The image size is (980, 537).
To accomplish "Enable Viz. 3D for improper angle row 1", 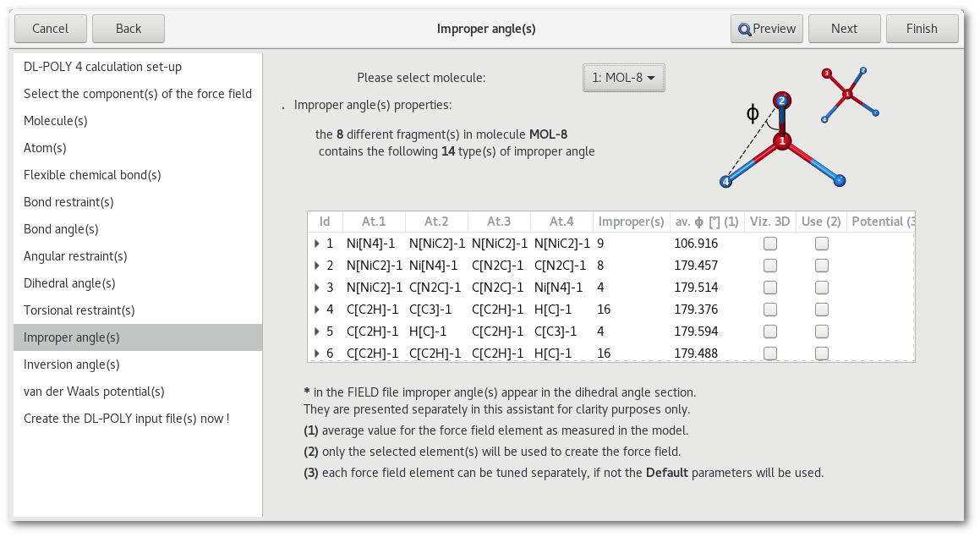I will (x=769, y=244).
